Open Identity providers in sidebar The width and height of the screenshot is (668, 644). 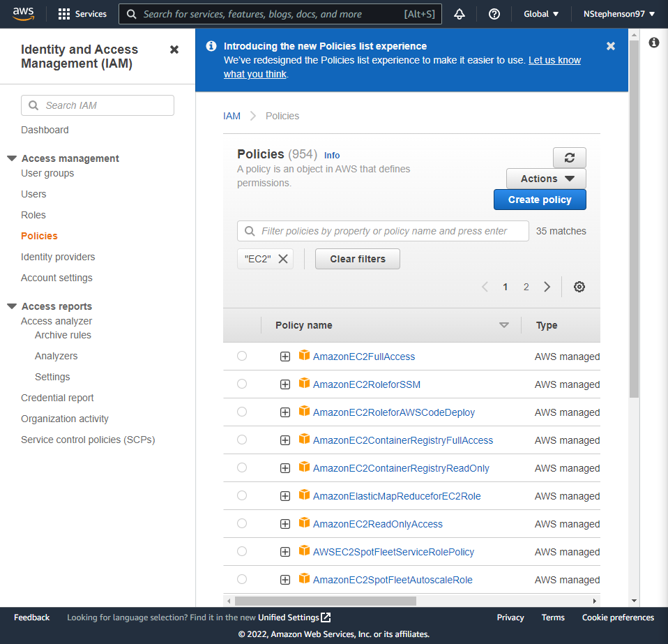click(58, 257)
